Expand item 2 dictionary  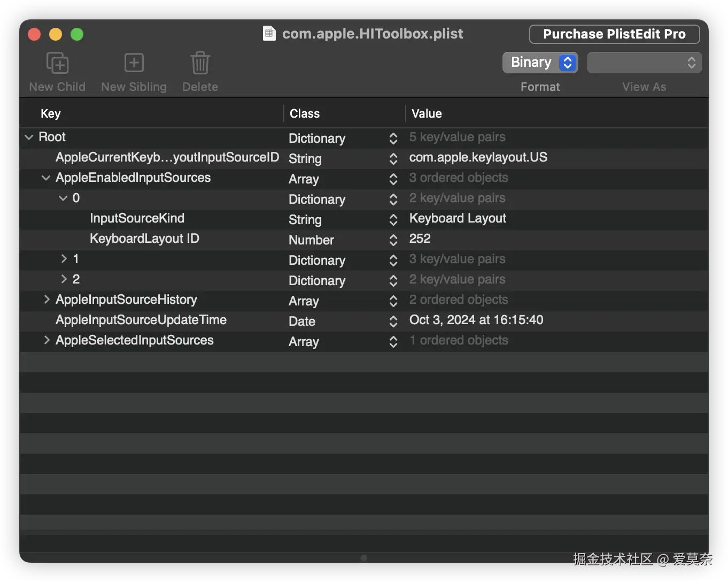tap(64, 279)
